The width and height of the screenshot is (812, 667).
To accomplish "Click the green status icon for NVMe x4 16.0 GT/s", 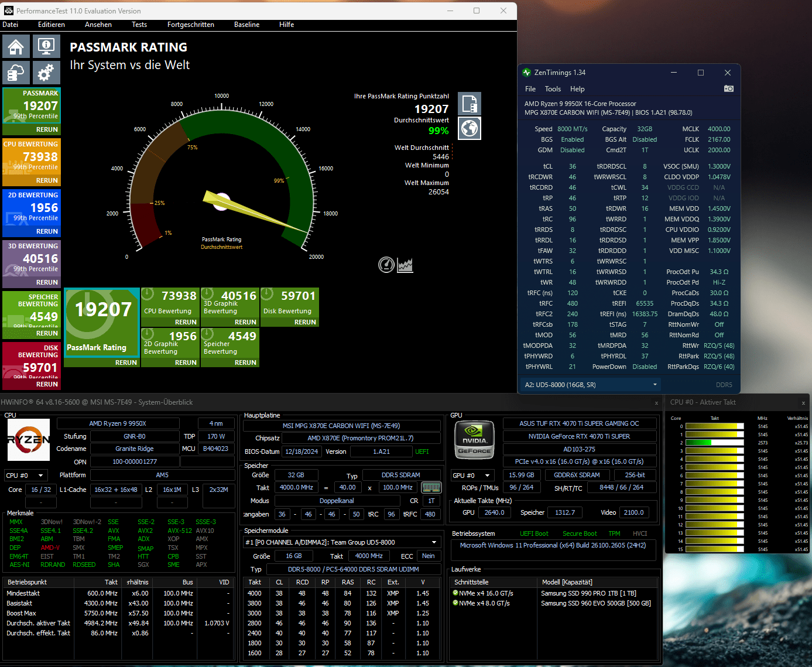I will point(455,593).
